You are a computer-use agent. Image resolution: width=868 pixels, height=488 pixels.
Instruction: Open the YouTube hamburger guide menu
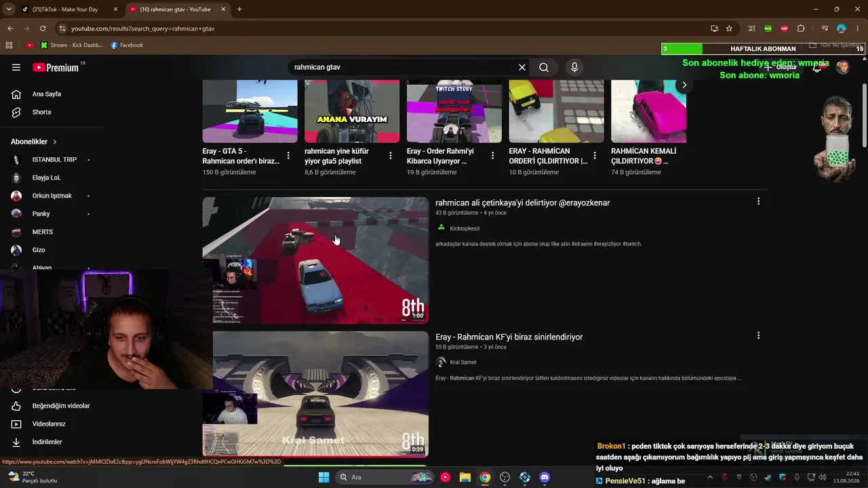[16, 67]
